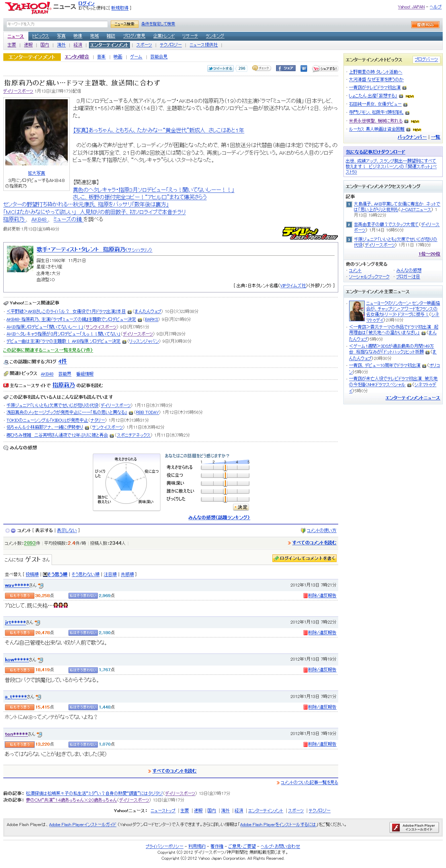
Task: Click the profile icon next to wav*****
Action: pyautogui.click(x=41, y=585)
